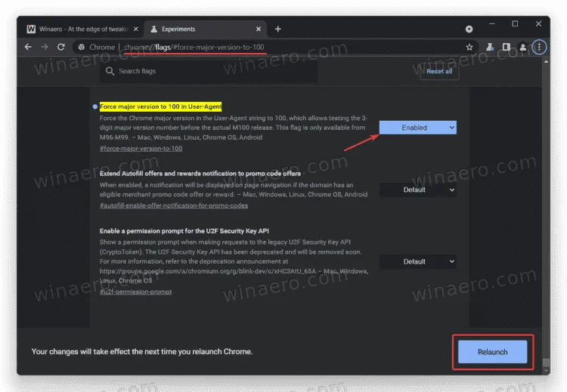Click the scrollbar up arrow

click(546, 62)
